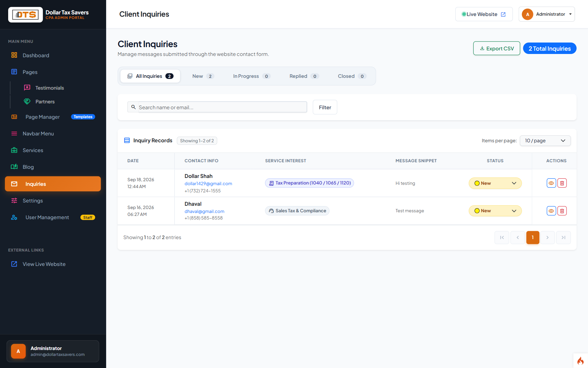Select the Closed inquiries tab
The height and width of the screenshot is (368, 588).
click(x=352, y=76)
